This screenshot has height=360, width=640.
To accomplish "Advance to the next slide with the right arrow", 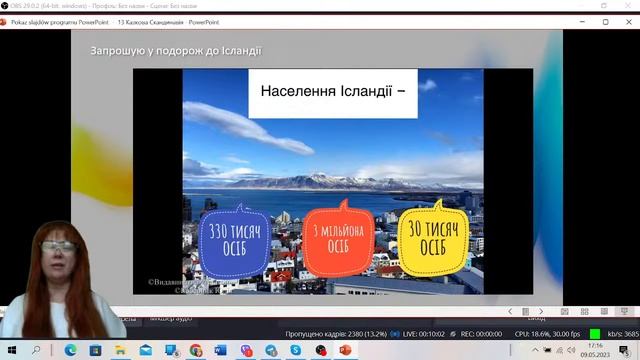I will pyautogui.click(x=541, y=311).
